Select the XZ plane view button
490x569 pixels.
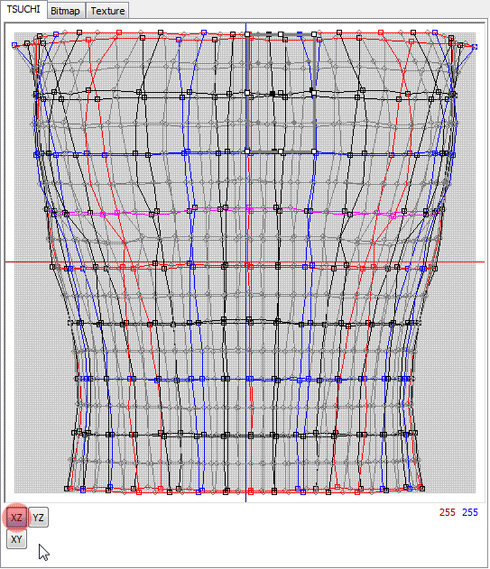(x=16, y=517)
